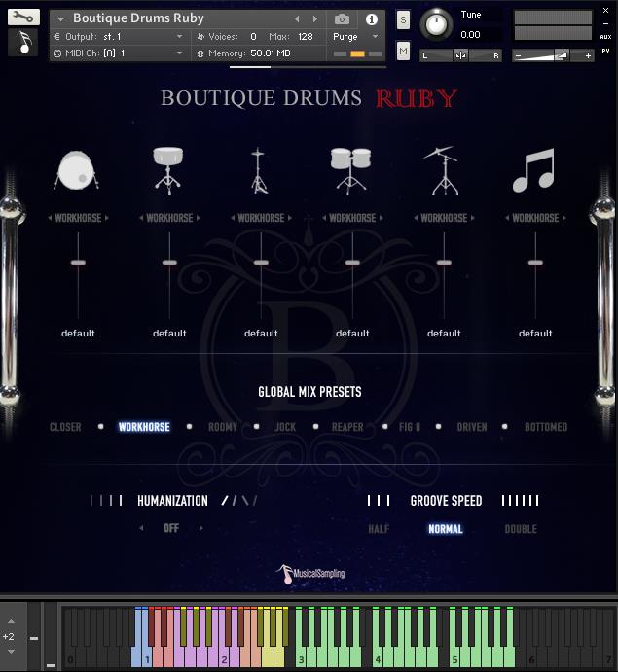Expand the Boutique Drums Ruby instrument dropdown
The image size is (618, 672).
(60, 19)
